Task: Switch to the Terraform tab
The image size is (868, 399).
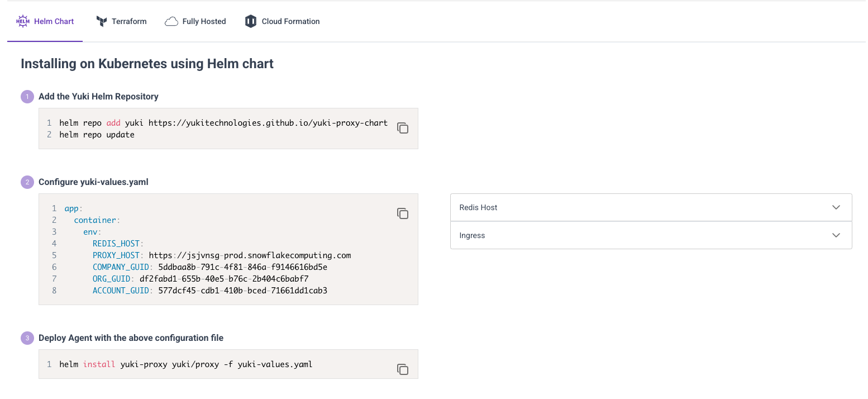Action: coord(121,21)
